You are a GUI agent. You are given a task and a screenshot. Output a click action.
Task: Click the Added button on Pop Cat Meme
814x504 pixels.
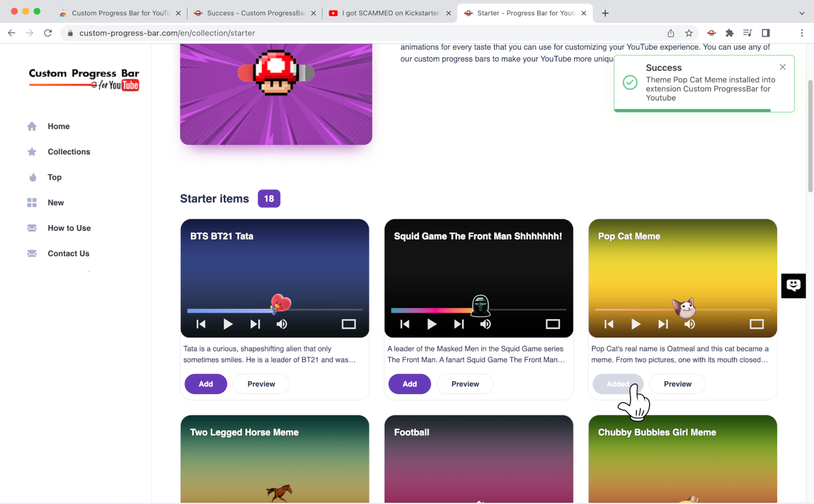(x=617, y=384)
